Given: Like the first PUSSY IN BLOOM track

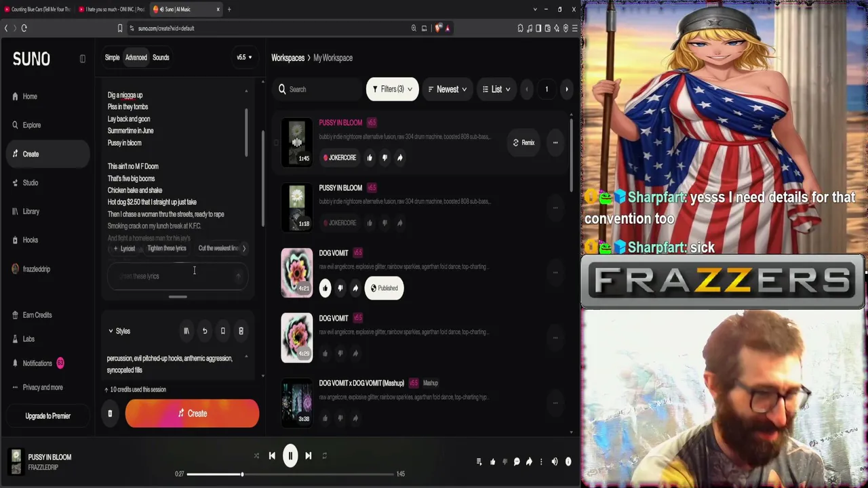Looking at the screenshot, I should click(370, 158).
